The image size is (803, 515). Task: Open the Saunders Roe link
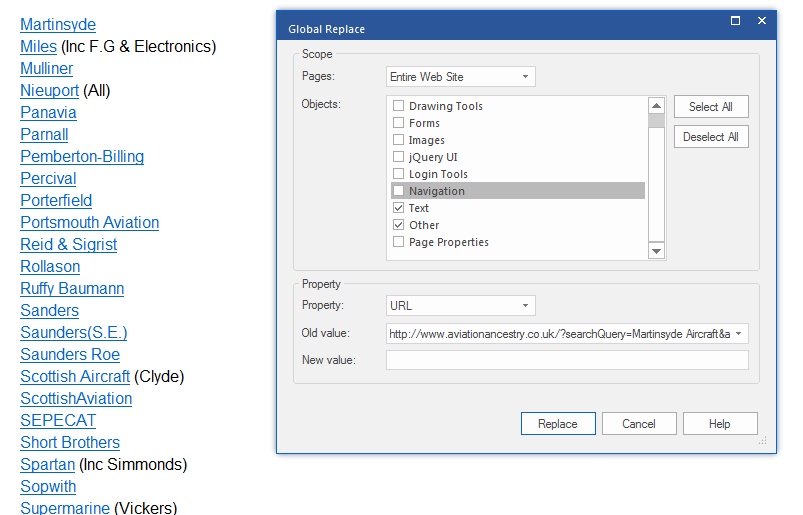tap(70, 355)
